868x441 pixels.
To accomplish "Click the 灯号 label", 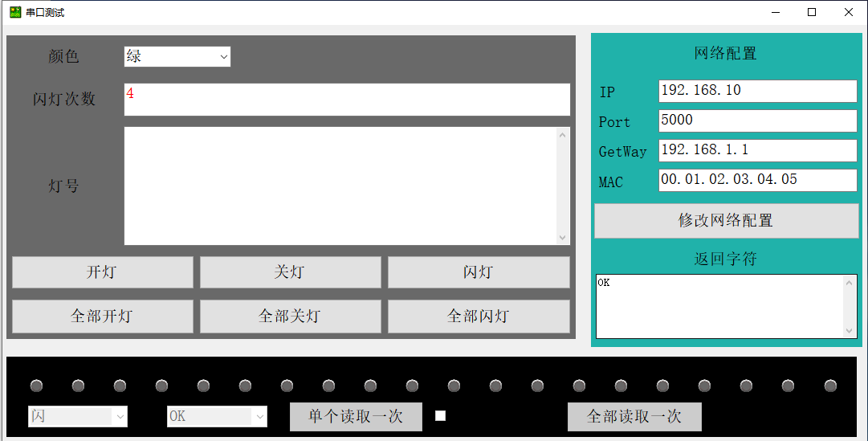I will coord(63,186).
